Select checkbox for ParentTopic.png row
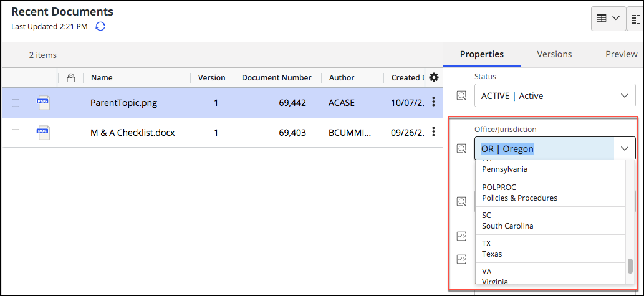 (x=16, y=103)
